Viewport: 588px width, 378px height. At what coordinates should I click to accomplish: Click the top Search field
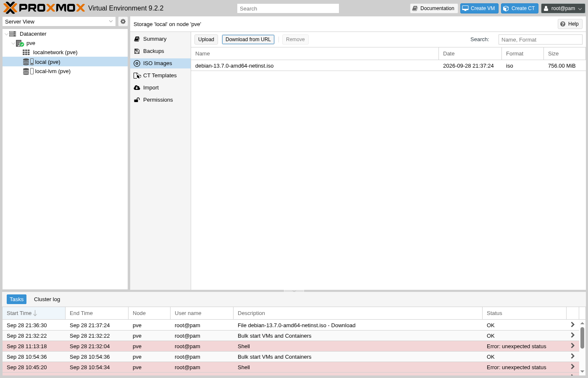point(288,8)
